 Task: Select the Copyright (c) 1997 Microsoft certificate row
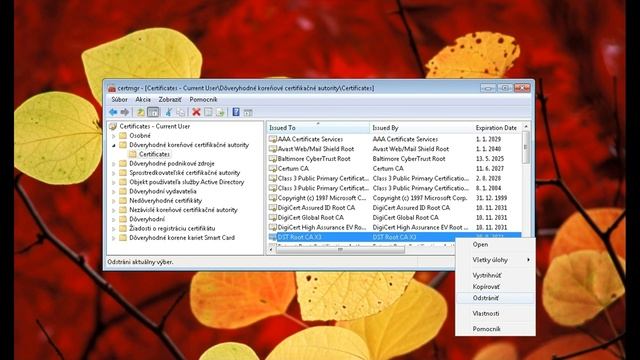coord(394,198)
